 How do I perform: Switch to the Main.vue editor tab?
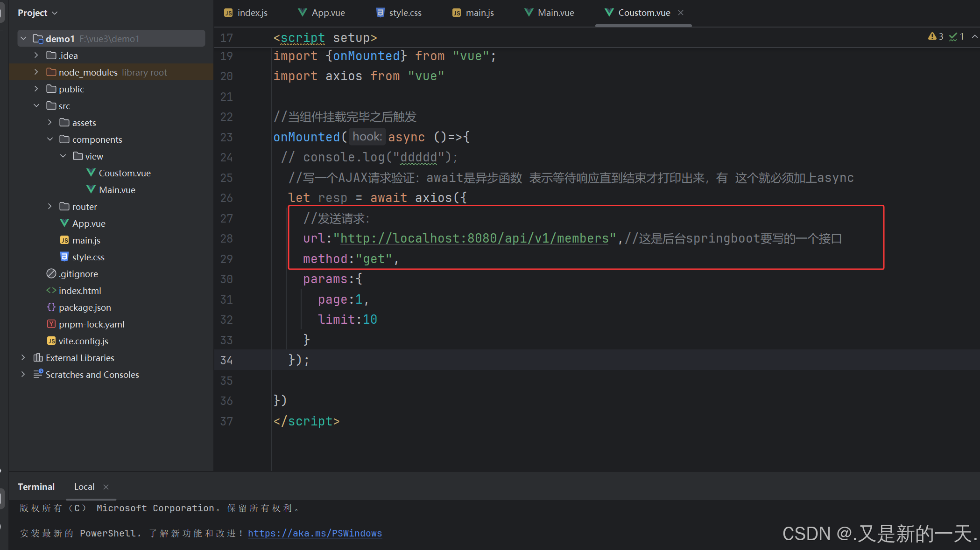pos(550,13)
